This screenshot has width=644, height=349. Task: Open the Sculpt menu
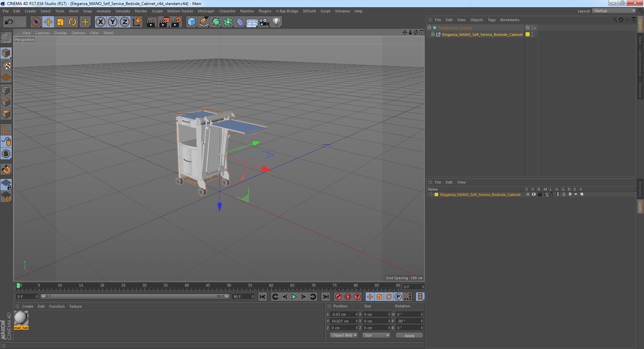pos(157,11)
